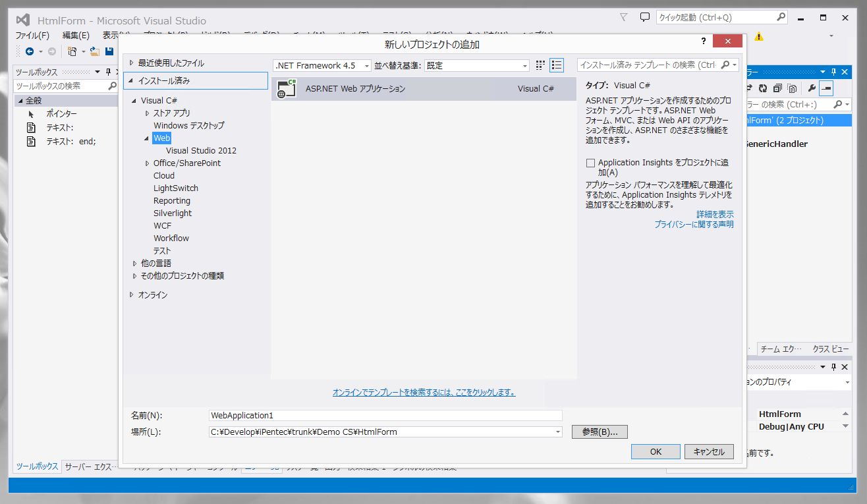Screen dimensions: 867x504
Task: Expand the 他の言語 tree node
Action: (x=134, y=264)
